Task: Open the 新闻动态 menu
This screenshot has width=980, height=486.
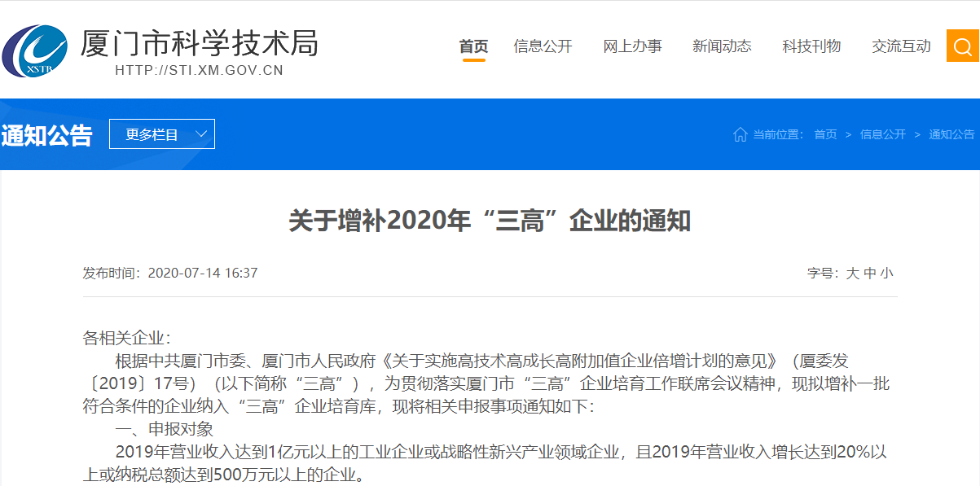Action: [723, 46]
